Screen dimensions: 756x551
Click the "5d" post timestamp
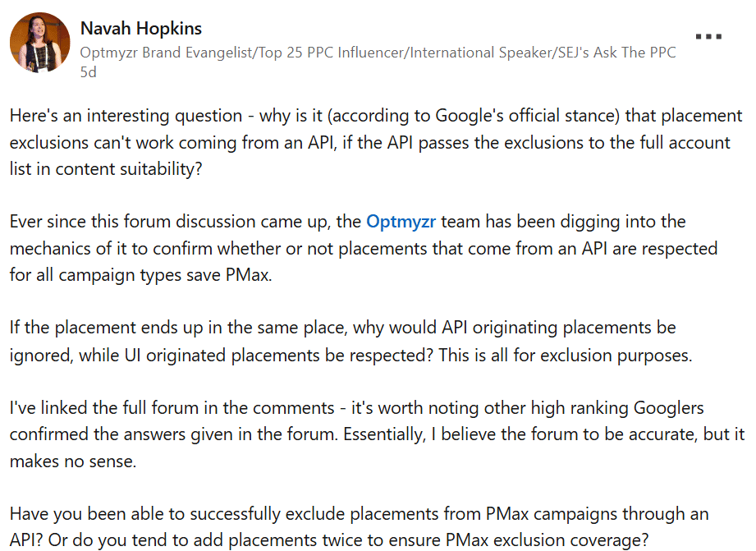coord(88,71)
